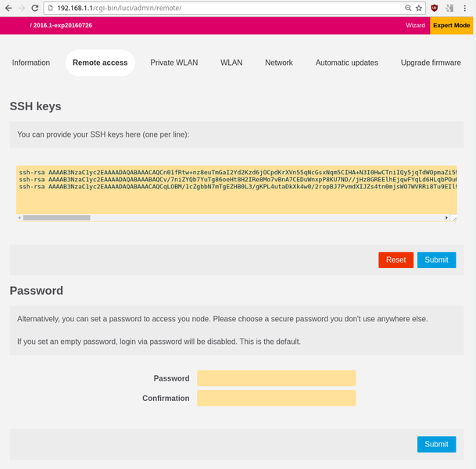The image size is (476, 469).
Task: Reload the page with the refresh icon
Action: click(x=36, y=8)
